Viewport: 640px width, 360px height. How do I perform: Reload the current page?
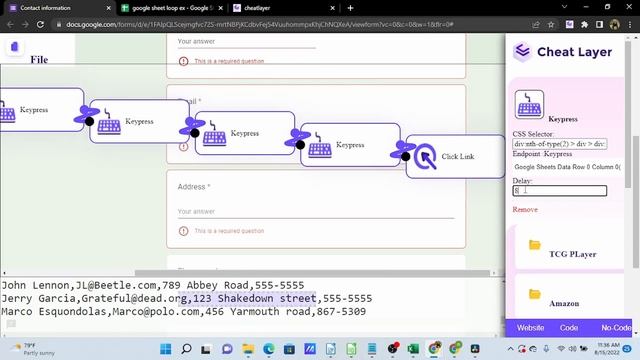pos(40,24)
